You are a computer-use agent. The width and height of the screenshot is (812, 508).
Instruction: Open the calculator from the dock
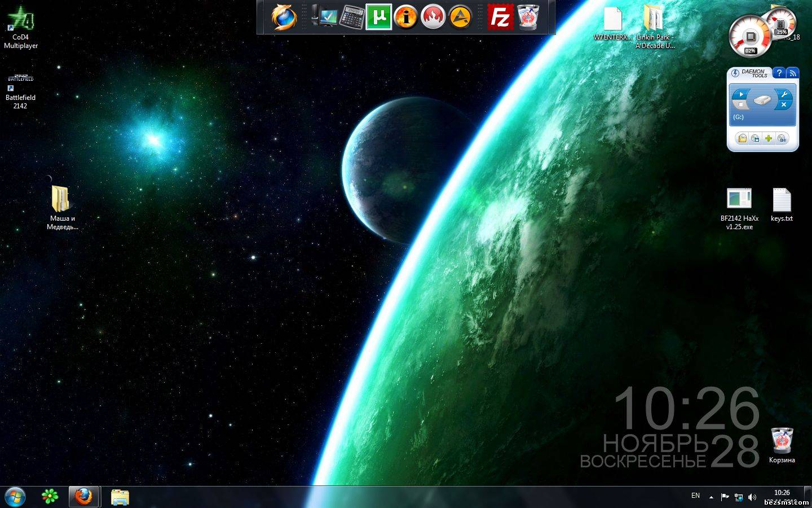352,17
